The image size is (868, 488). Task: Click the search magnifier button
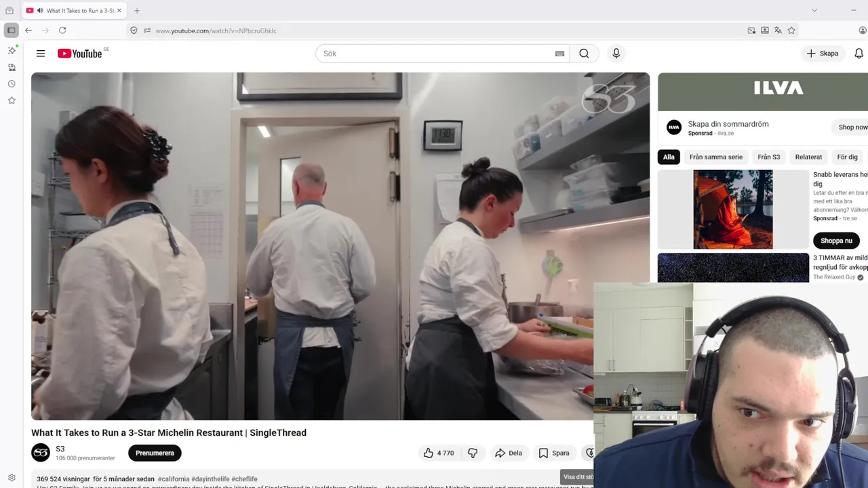click(x=584, y=54)
